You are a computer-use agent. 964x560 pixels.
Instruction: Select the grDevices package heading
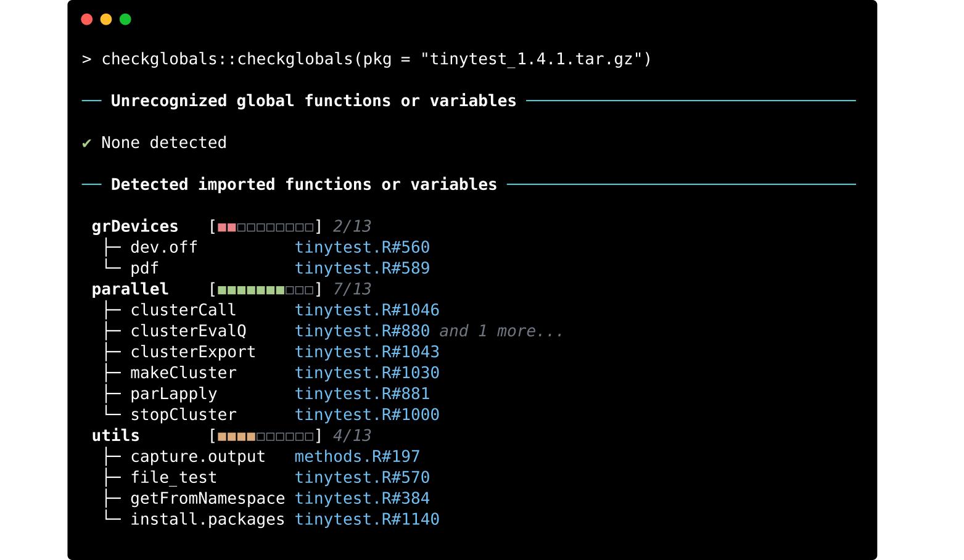pos(134,226)
